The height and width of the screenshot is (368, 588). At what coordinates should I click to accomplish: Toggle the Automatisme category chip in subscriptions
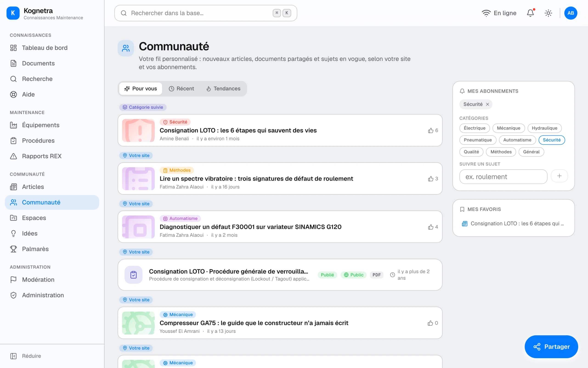517,140
